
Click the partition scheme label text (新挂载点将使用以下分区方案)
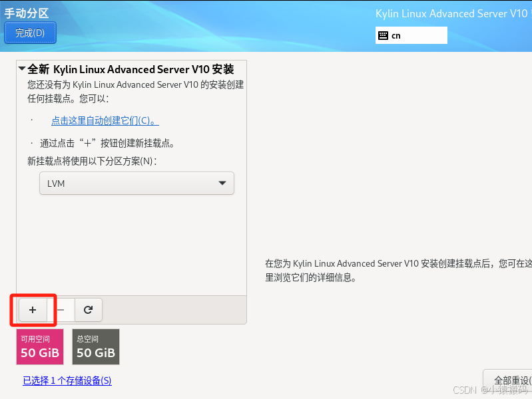[92, 161]
